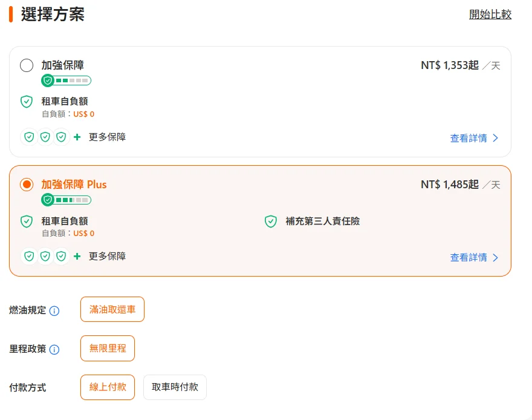Click the info icon beside 燃油規定
The image size is (532, 420).
pos(54,310)
